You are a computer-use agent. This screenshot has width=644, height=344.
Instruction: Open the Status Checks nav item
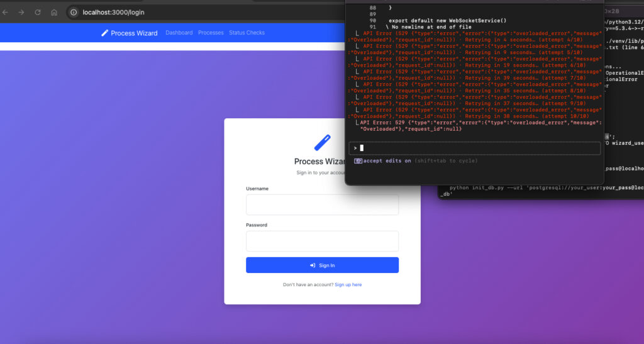pyautogui.click(x=247, y=33)
